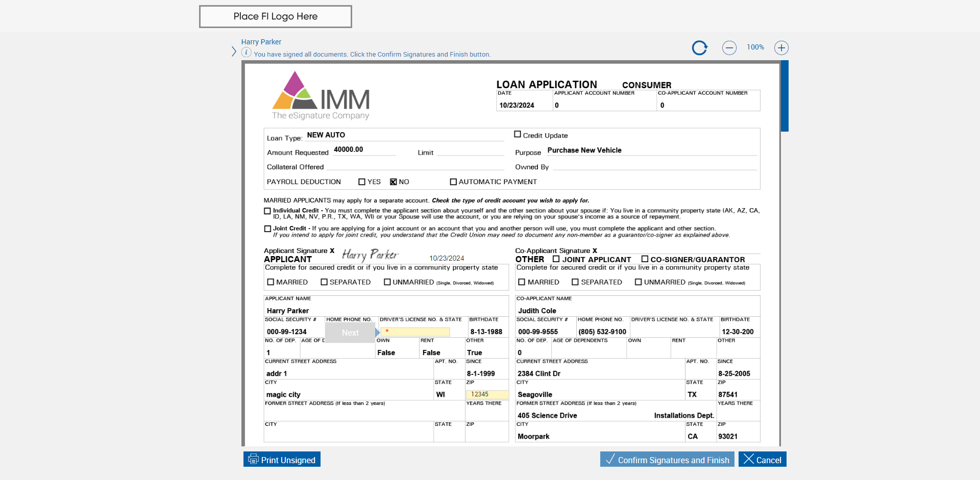Image resolution: width=980 pixels, height=480 pixels.
Task: Click the IMM eSignature Company logo
Action: tap(321, 95)
